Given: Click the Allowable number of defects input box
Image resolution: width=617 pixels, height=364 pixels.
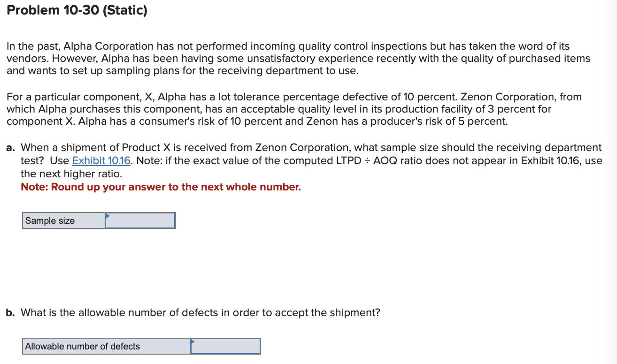Looking at the screenshot, I should click(x=226, y=346).
